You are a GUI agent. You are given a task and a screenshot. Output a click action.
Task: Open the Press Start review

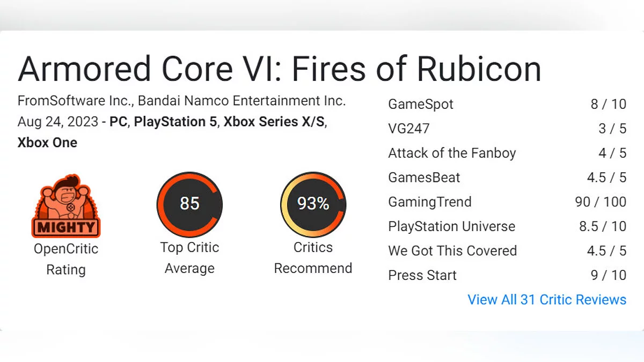click(422, 275)
